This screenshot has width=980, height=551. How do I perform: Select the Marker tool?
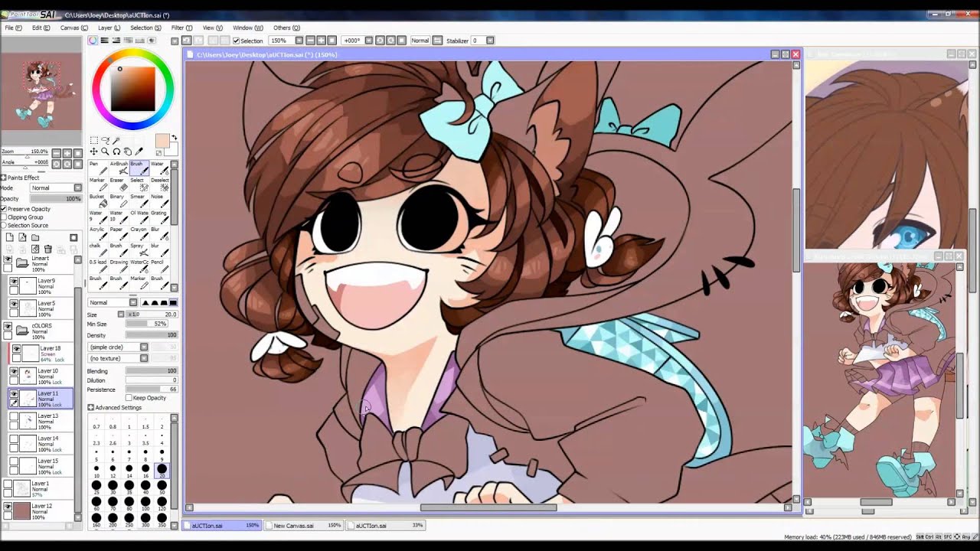click(96, 184)
